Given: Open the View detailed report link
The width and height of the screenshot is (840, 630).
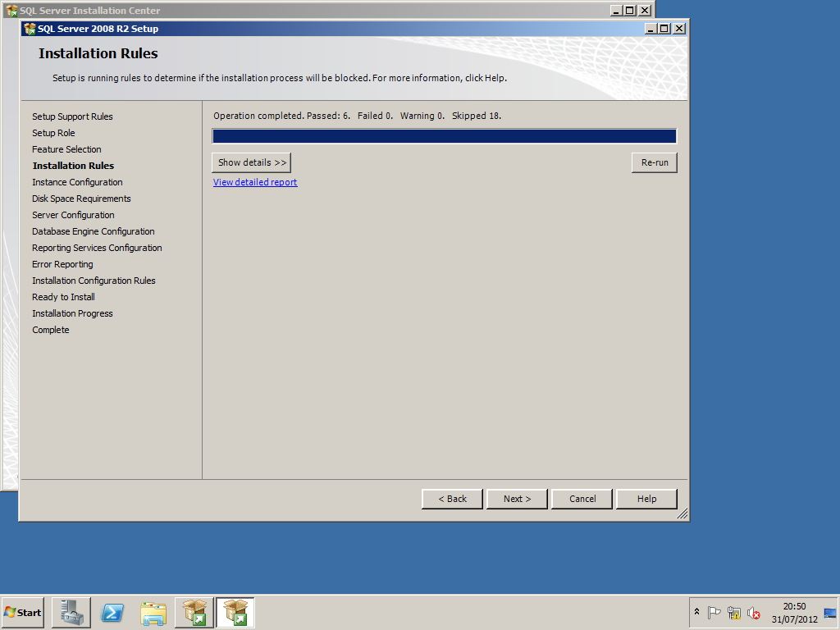Looking at the screenshot, I should [255, 182].
